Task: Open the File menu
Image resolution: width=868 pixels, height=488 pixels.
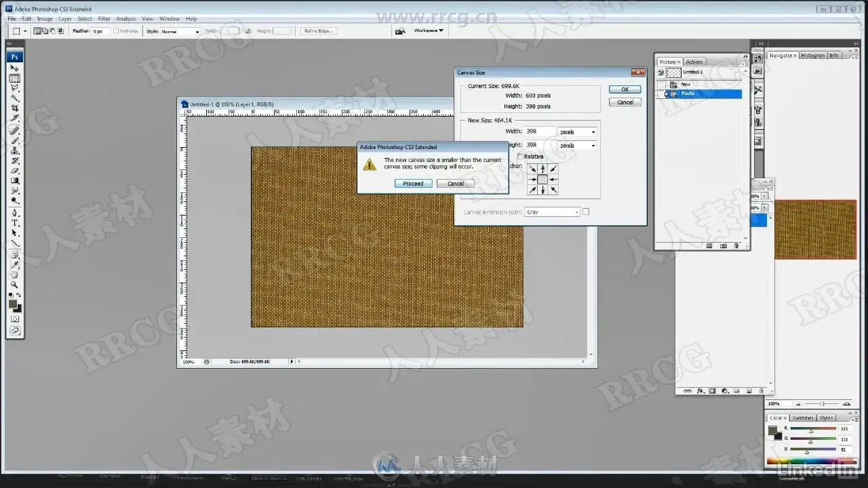Action: pos(12,19)
